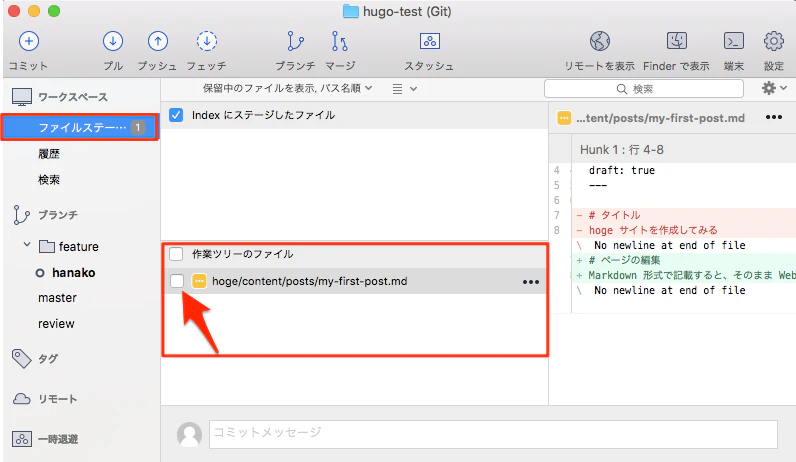Select the review branch
This screenshot has height=462, width=796.
click(x=56, y=324)
